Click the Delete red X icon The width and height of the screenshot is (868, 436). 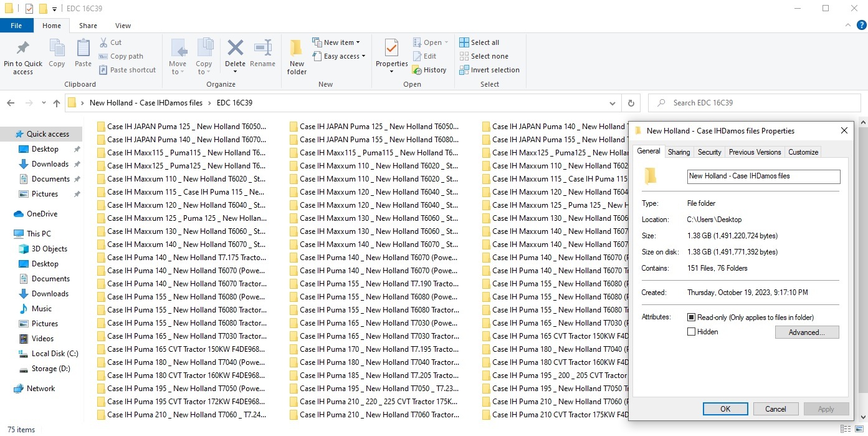point(235,48)
